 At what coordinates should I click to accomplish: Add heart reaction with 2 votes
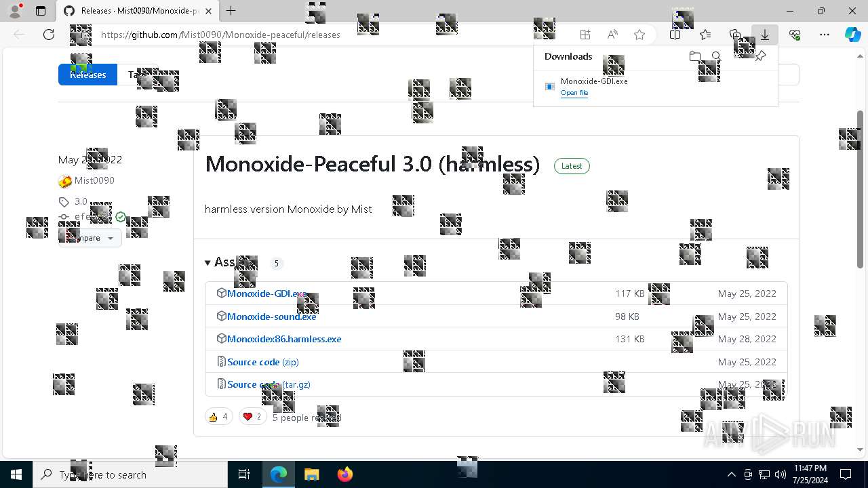(x=252, y=417)
